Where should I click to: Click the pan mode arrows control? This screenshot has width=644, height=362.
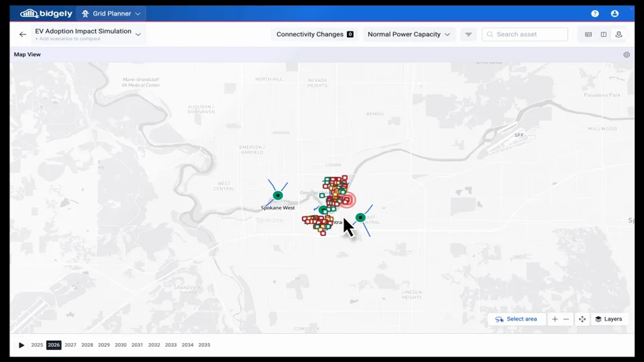point(582,319)
